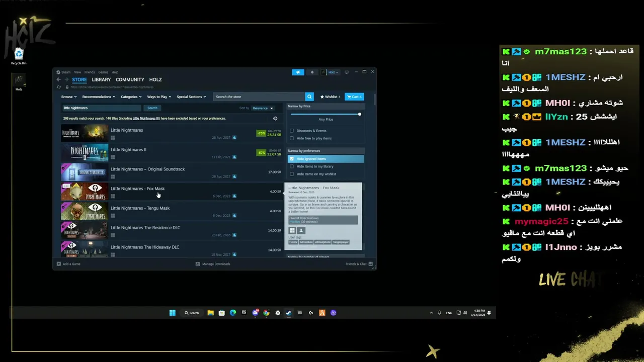Open the Windows Start menu
Screen dimensions: 644x362
[x=173, y=313]
